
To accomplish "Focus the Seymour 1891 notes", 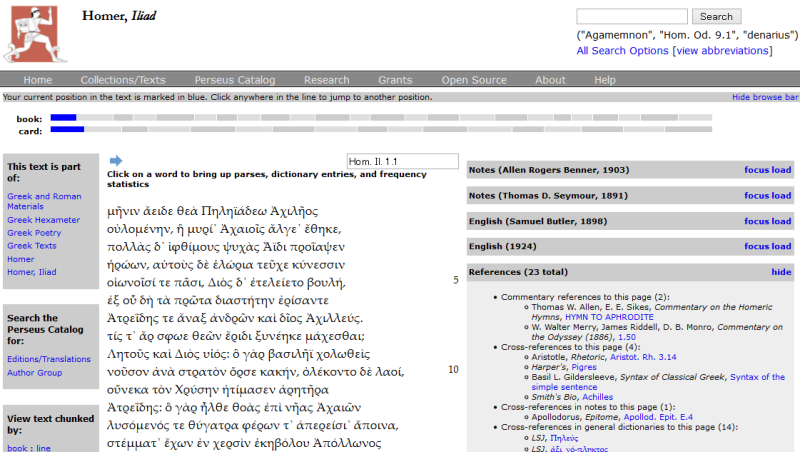I will 756,195.
